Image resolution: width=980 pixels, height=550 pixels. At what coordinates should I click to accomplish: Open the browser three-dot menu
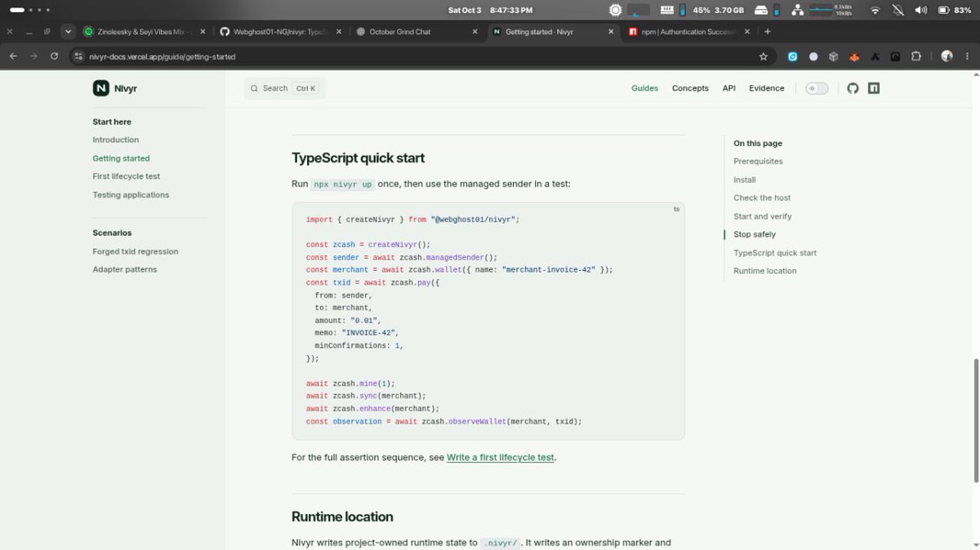968,56
